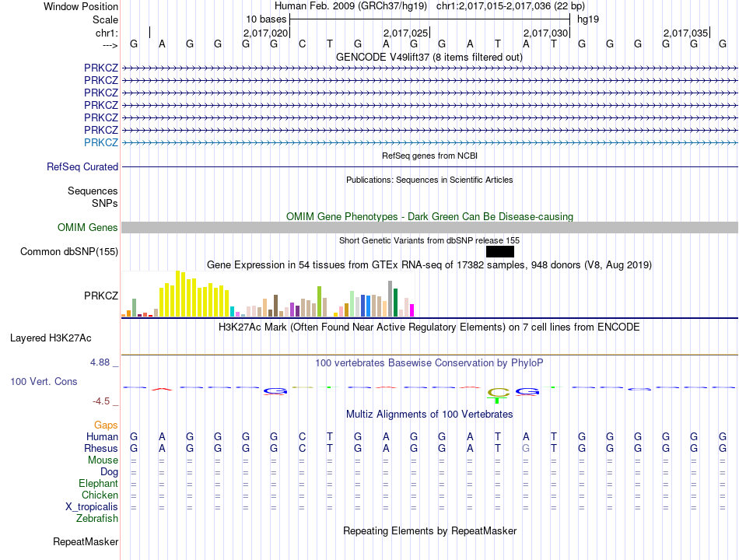Click the -4.5 lower scale value

pyautogui.click(x=101, y=401)
